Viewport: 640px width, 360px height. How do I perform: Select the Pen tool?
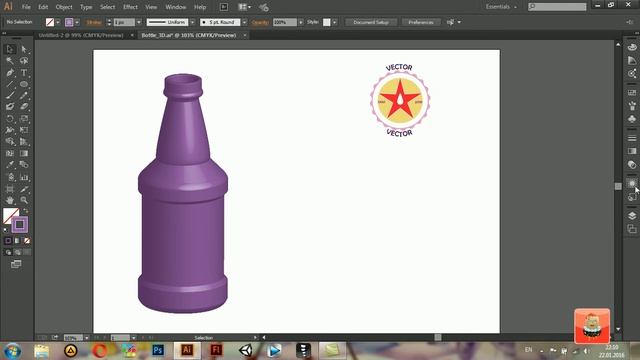coord(10,73)
